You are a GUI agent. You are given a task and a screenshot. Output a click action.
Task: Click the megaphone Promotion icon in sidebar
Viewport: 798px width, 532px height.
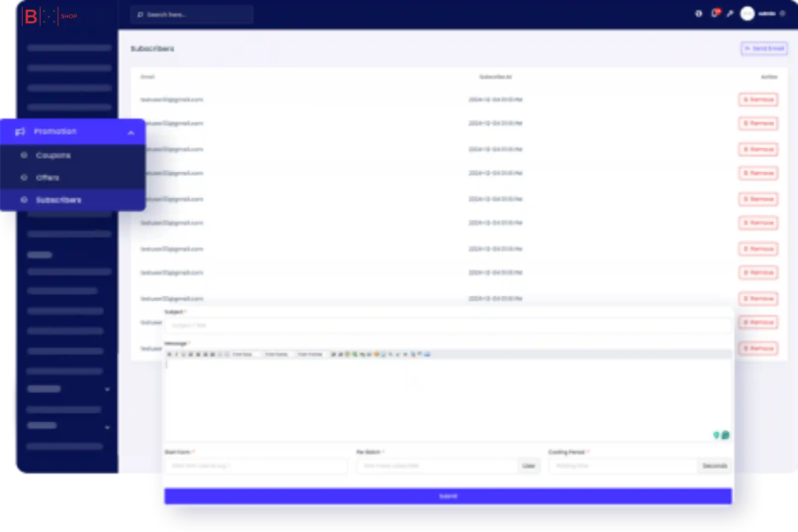20,132
